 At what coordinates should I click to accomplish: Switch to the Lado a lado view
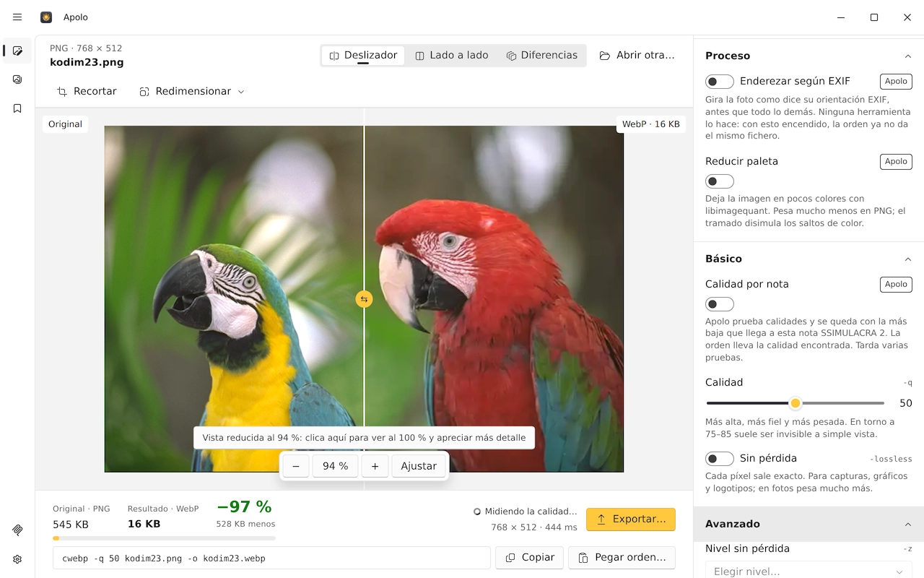point(452,56)
